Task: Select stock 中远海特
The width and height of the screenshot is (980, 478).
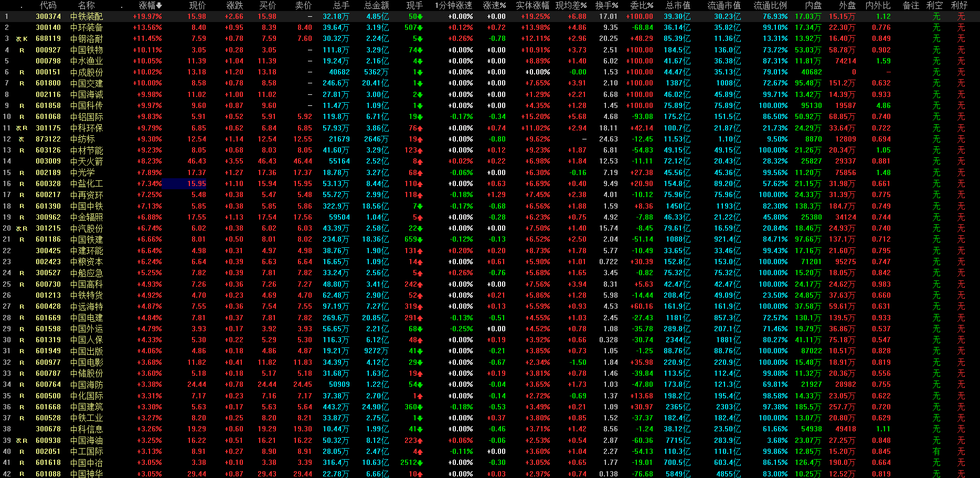Action: [x=87, y=307]
